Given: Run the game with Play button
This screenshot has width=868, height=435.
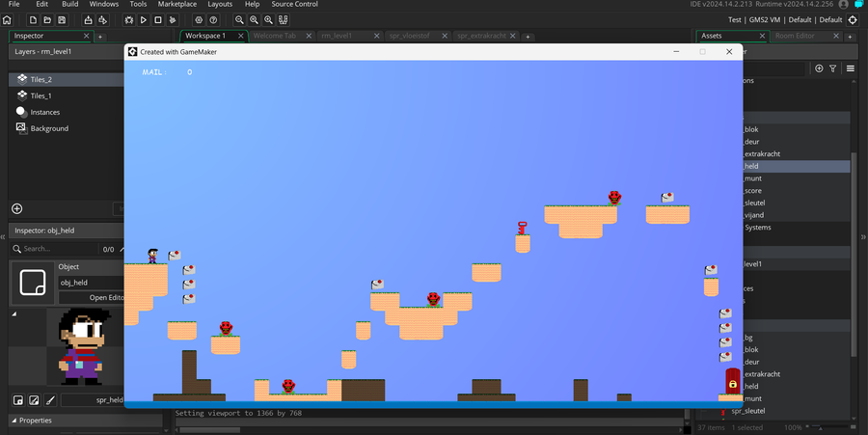Looking at the screenshot, I should (144, 20).
